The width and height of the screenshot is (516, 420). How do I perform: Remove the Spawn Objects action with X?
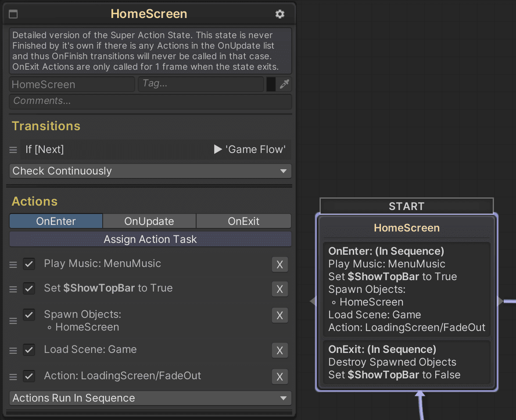[x=280, y=315]
